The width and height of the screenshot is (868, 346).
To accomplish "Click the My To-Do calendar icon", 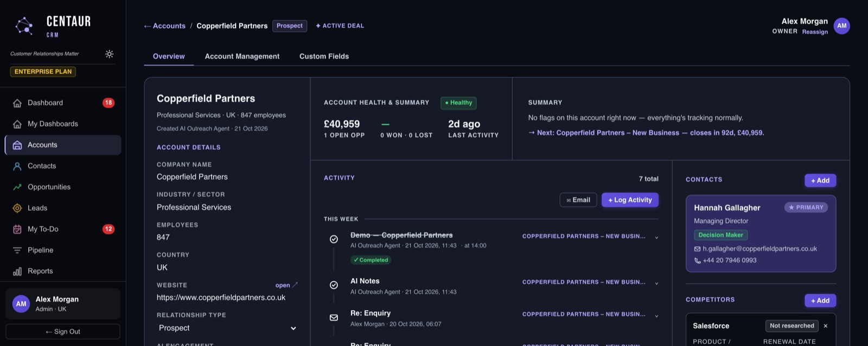I will (17, 229).
